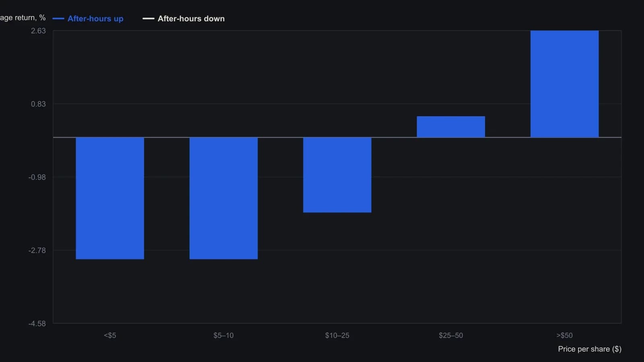This screenshot has height=362, width=644.
Task: Click the 'Price per share ($)' axis title
Action: [x=590, y=349]
